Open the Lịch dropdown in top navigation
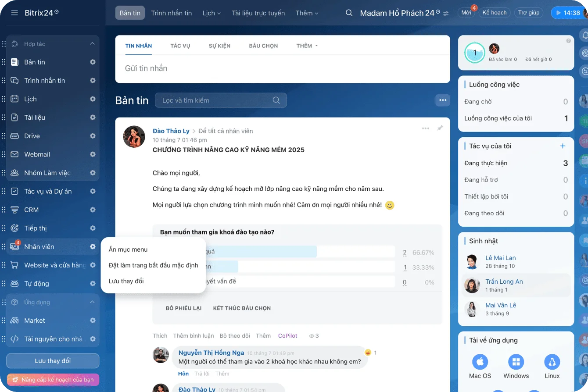The height and width of the screenshot is (392, 588). [212, 13]
